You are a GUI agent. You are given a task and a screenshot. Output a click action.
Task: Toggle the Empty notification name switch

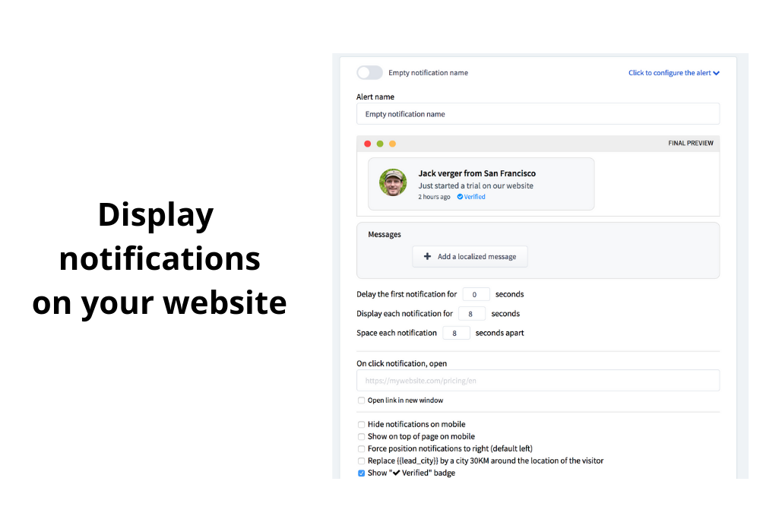[369, 73]
